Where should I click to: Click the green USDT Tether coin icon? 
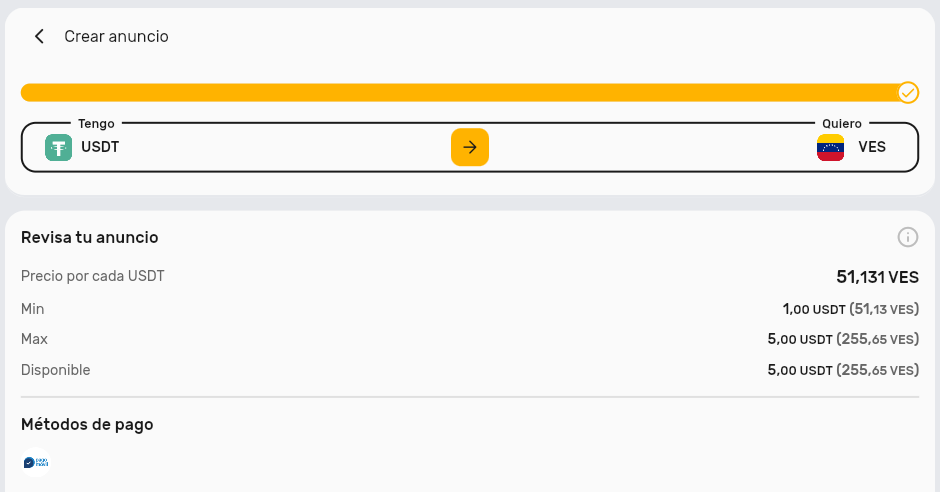coord(58,147)
